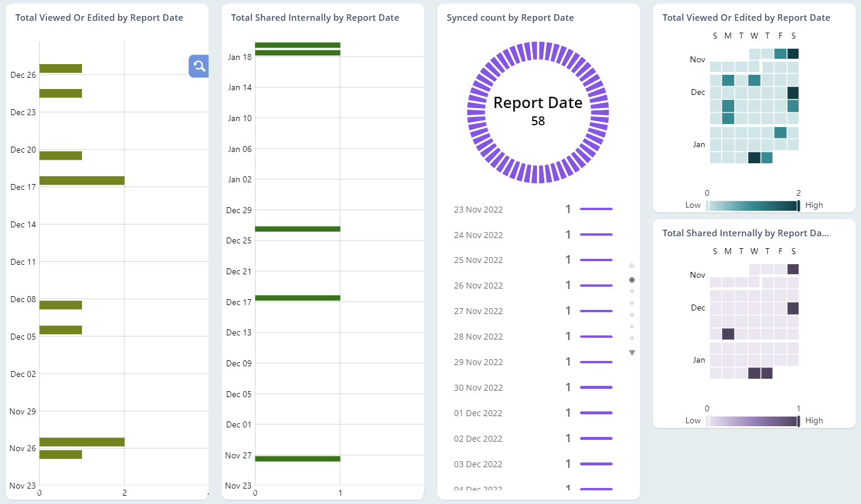This screenshot has height=504, width=861.
Task: Select the active dark pagination dot
Action: [632, 279]
